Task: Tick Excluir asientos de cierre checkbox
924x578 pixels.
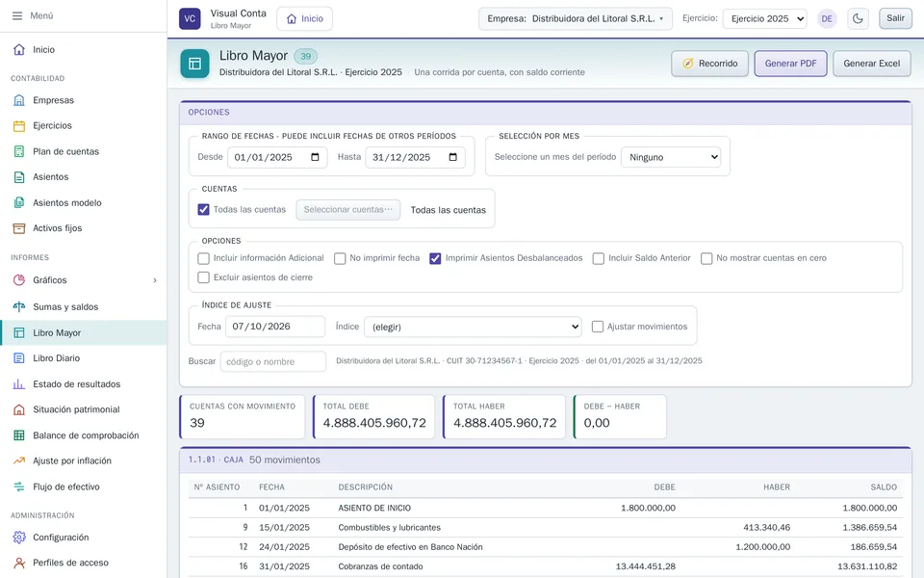Action: [203, 277]
